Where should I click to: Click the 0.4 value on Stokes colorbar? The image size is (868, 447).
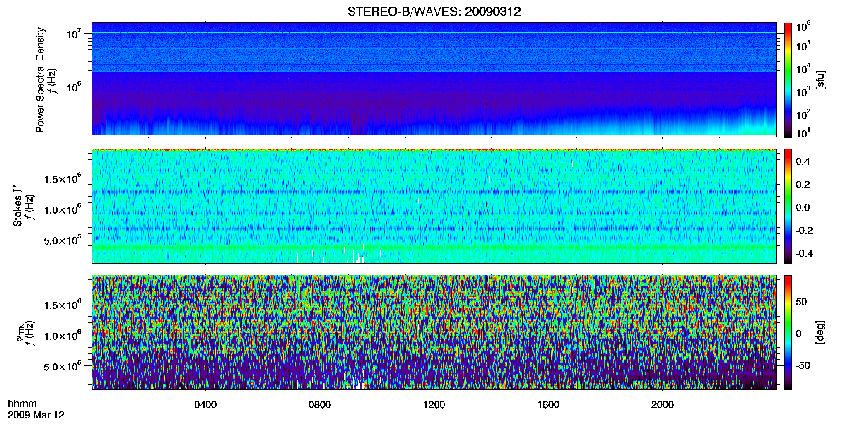pos(803,162)
